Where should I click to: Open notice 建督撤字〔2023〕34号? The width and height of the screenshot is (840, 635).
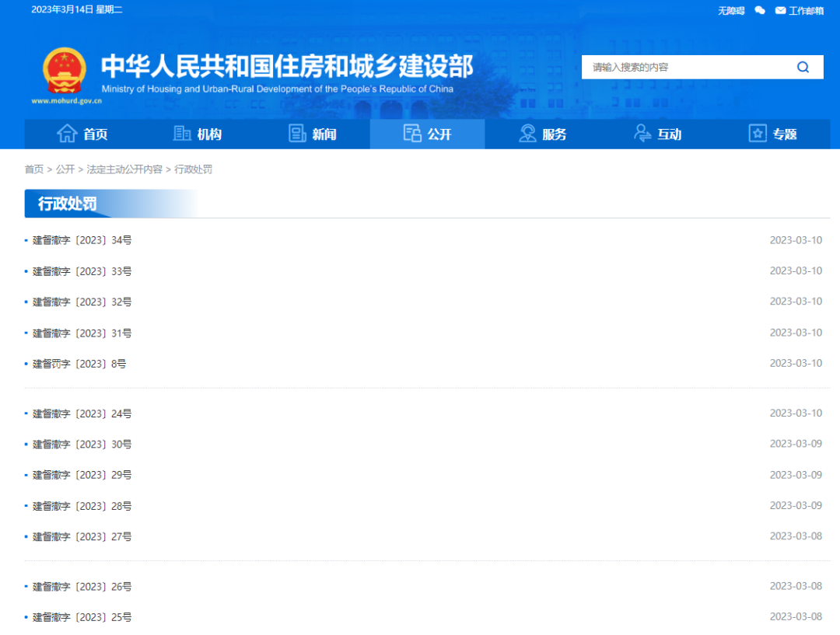(82, 240)
